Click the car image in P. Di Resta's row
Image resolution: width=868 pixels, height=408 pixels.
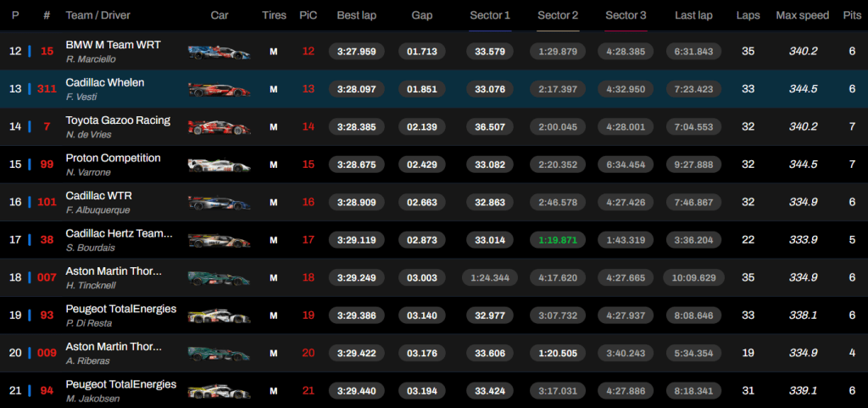[x=220, y=316]
